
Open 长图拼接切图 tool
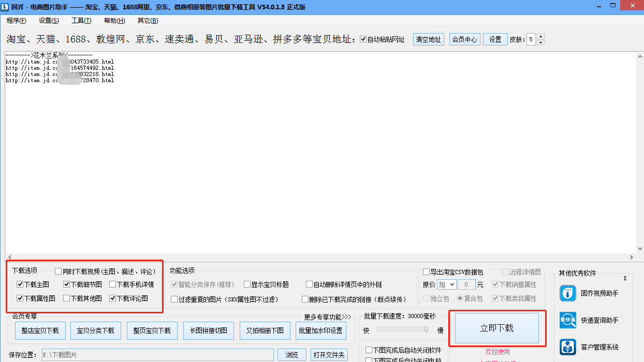tap(209, 330)
